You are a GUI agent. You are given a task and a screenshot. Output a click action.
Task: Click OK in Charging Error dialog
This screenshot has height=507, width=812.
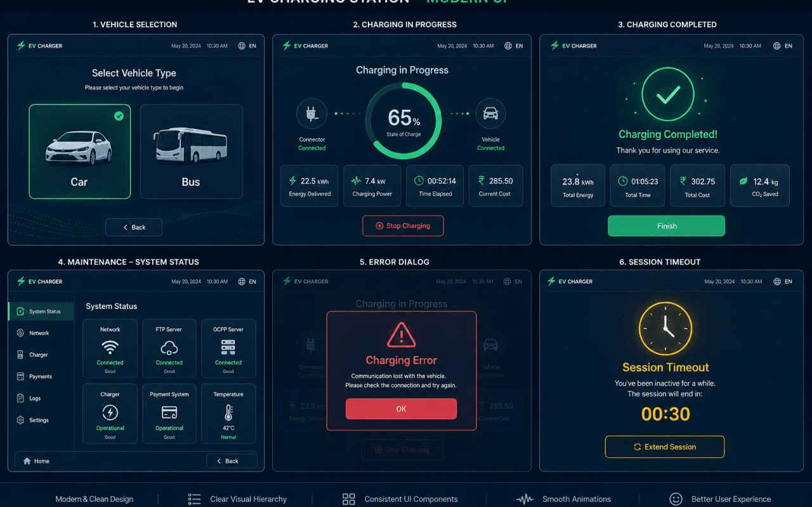click(401, 409)
